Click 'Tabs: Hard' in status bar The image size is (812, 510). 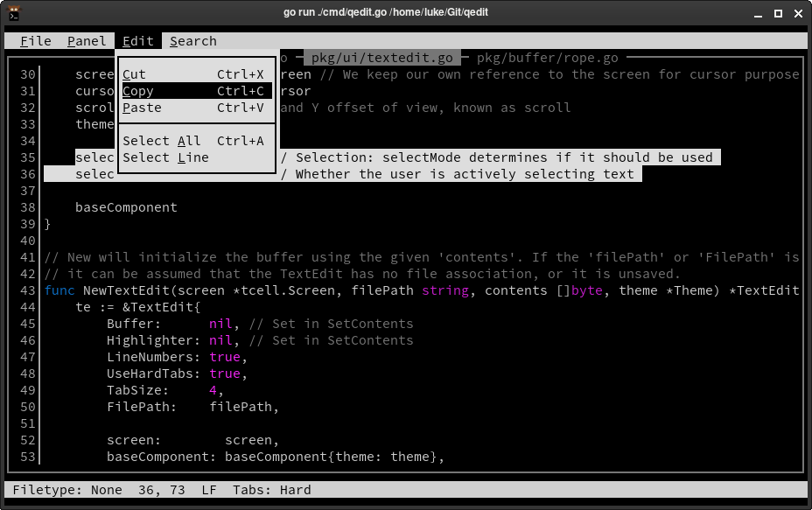point(272,490)
